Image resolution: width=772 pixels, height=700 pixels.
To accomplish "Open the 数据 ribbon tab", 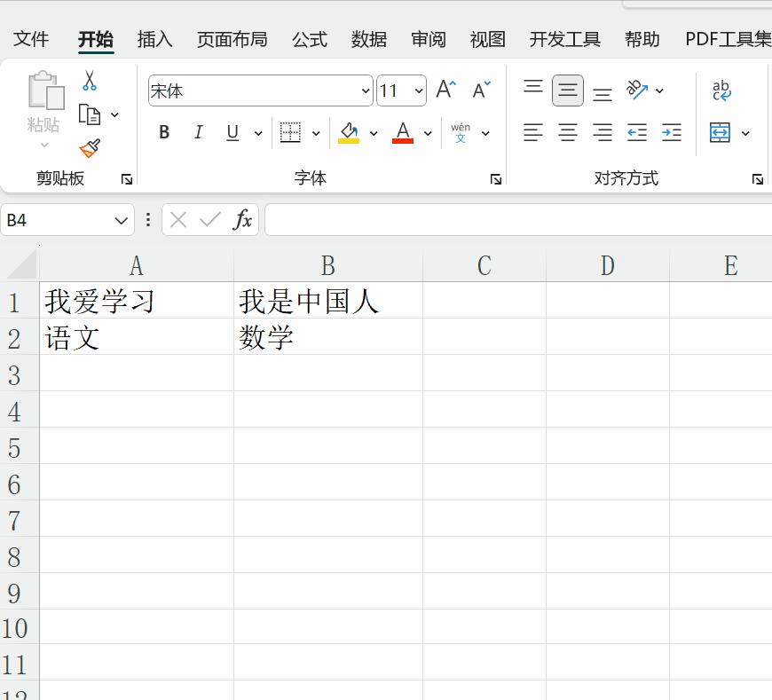I will (368, 39).
